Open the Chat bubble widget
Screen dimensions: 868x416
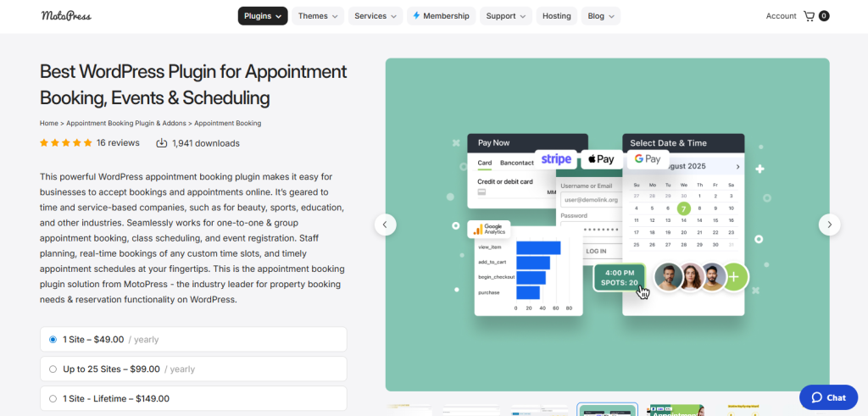tap(828, 397)
